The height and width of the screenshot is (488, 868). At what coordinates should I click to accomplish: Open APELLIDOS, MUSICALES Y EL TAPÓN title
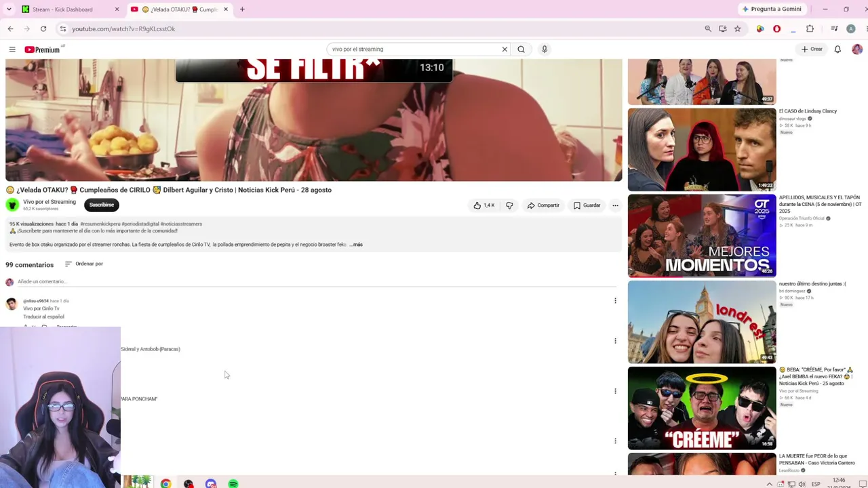(x=820, y=204)
